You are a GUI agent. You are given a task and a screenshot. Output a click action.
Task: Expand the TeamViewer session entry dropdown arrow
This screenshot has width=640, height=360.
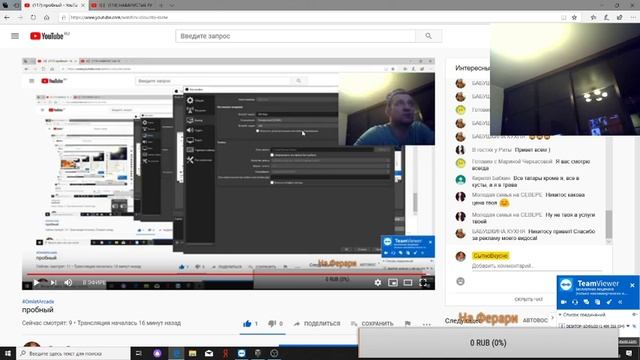(x=628, y=326)
